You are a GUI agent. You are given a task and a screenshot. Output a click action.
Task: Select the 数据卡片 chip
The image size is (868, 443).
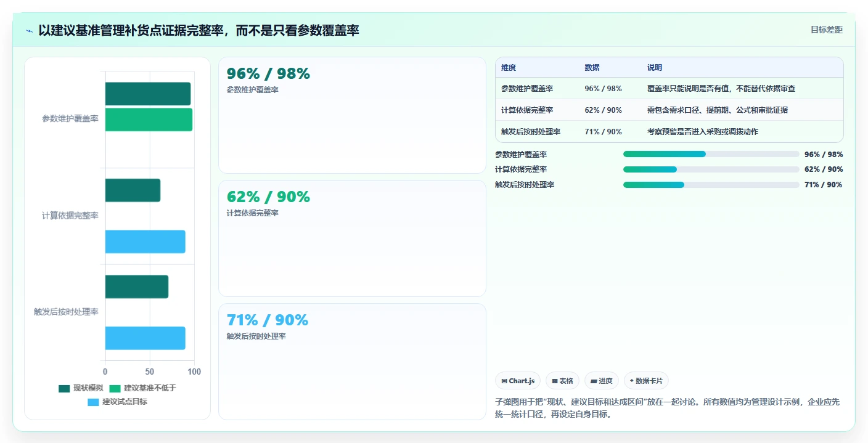(646, 381)
